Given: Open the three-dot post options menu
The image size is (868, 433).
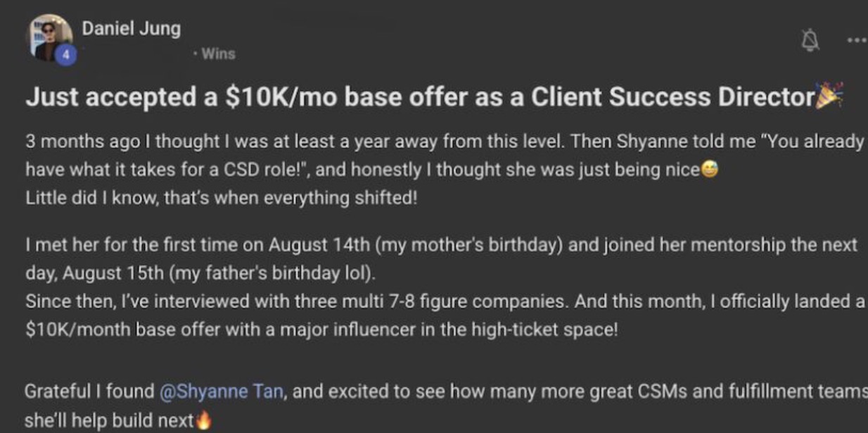Looking at the screenshot, I should [x=857, y=41].
